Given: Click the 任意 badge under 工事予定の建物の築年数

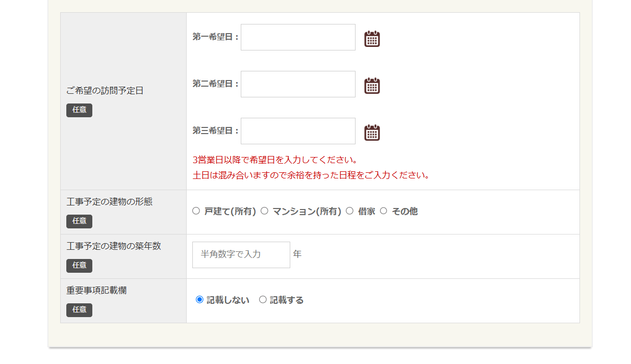Looking at the screenshot, I should click(x=79, y=266).
